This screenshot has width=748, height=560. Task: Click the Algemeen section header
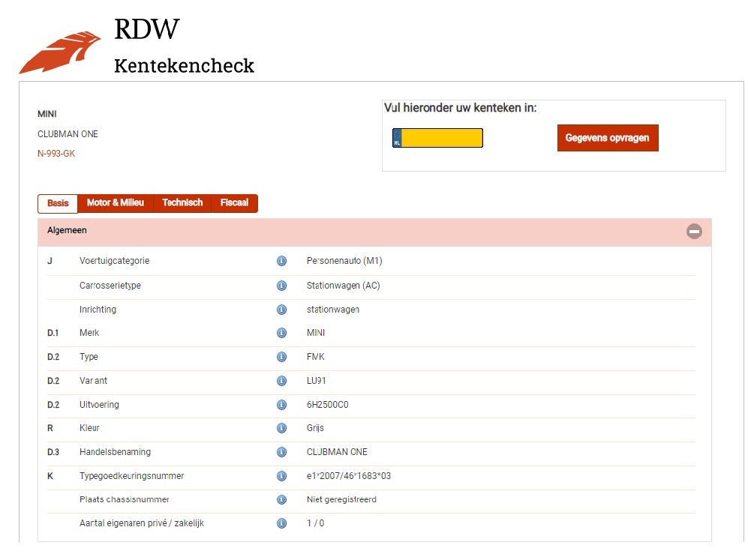coord(374,232)
